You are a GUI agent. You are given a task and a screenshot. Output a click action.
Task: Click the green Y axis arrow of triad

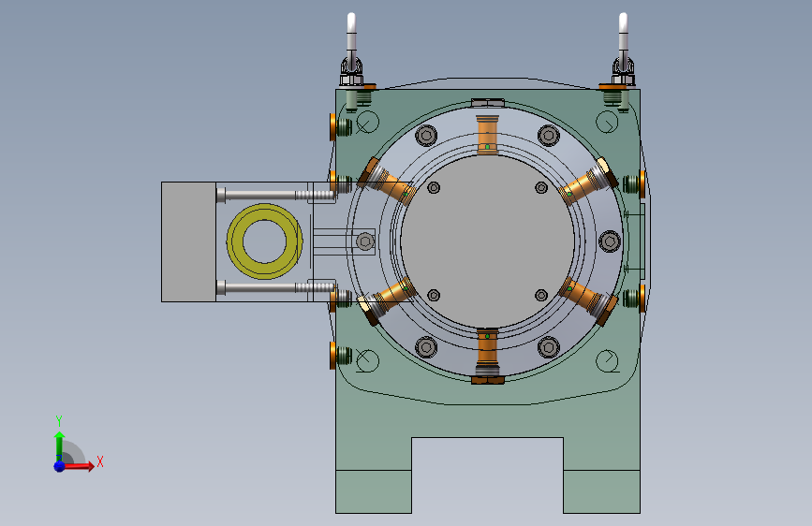click(x=59, y=446)
